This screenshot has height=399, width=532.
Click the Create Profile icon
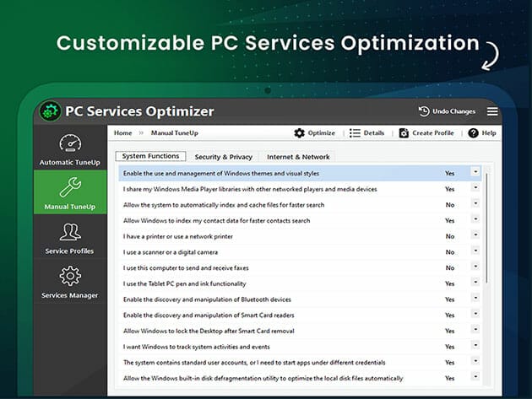pyautogui.click(x=404, y=133)
